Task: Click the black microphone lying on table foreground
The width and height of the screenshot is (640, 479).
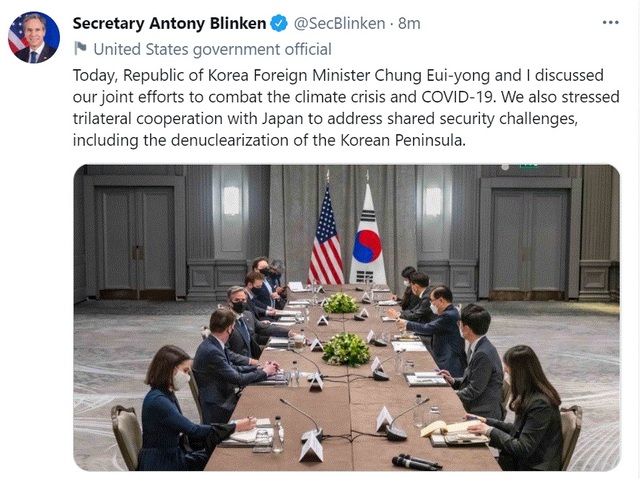Action: point(416,462)
